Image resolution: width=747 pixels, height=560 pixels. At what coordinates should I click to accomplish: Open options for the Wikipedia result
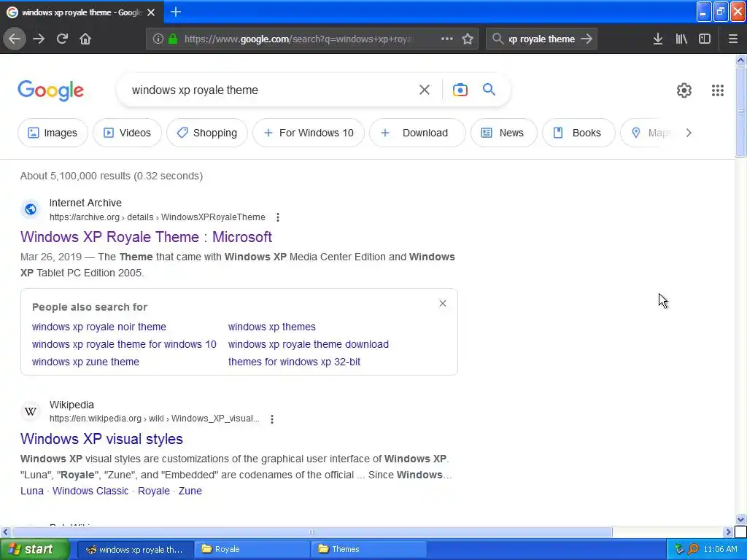click(272, 419)
